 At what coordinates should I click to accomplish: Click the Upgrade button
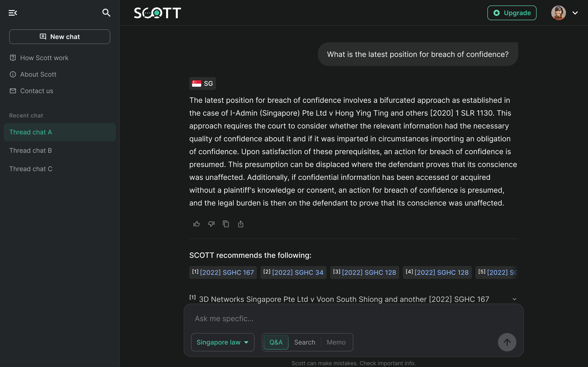click(512, 13)
